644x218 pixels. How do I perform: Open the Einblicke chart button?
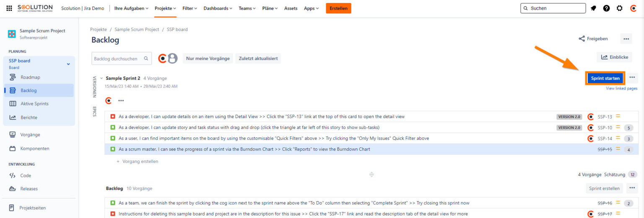[614, 57]
